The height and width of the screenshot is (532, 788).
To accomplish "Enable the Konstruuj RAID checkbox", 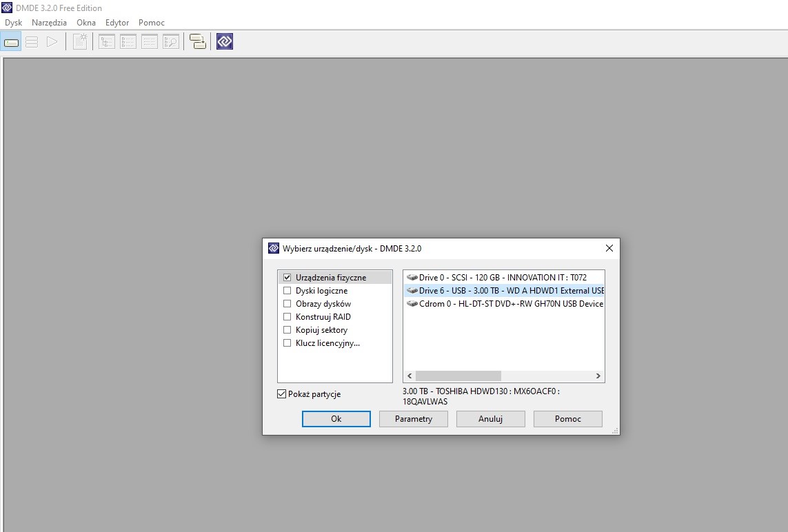I will point(287,316).
